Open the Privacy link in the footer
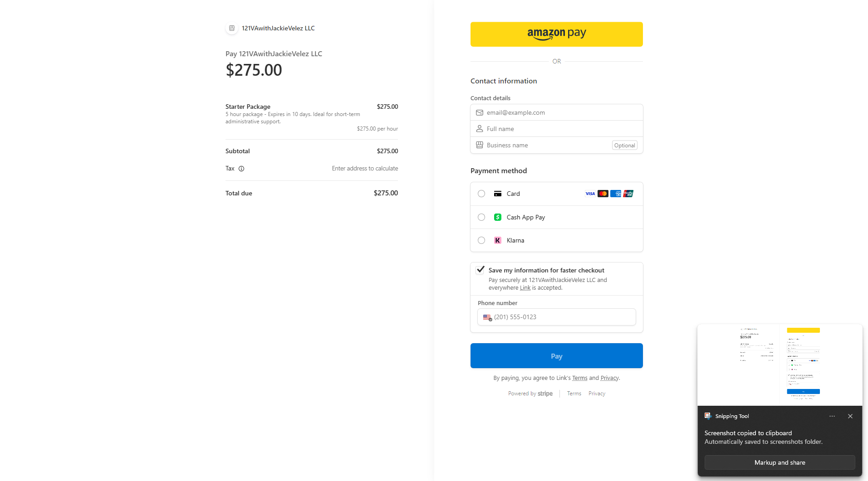868x481 pixels. 596,394
